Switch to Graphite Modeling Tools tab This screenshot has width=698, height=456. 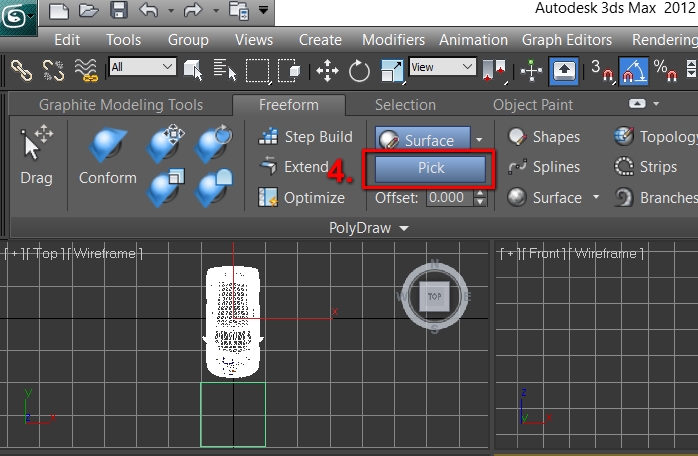click(121, 105)
